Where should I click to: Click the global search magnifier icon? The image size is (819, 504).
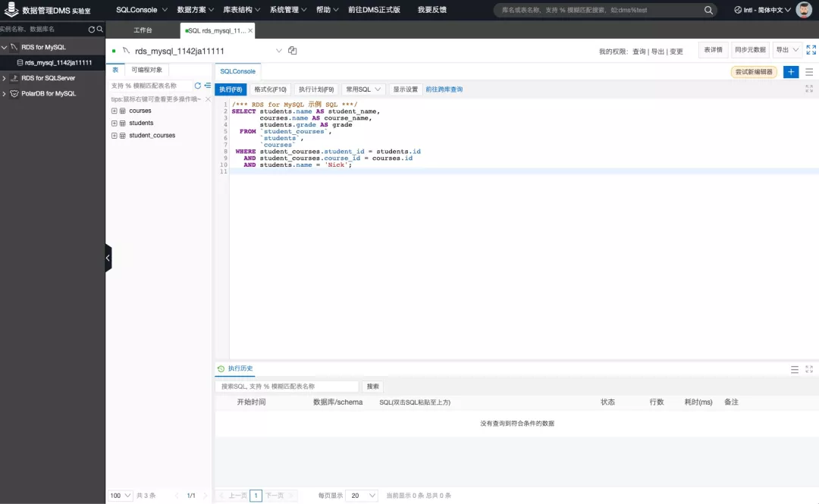[x=708, y=10]
